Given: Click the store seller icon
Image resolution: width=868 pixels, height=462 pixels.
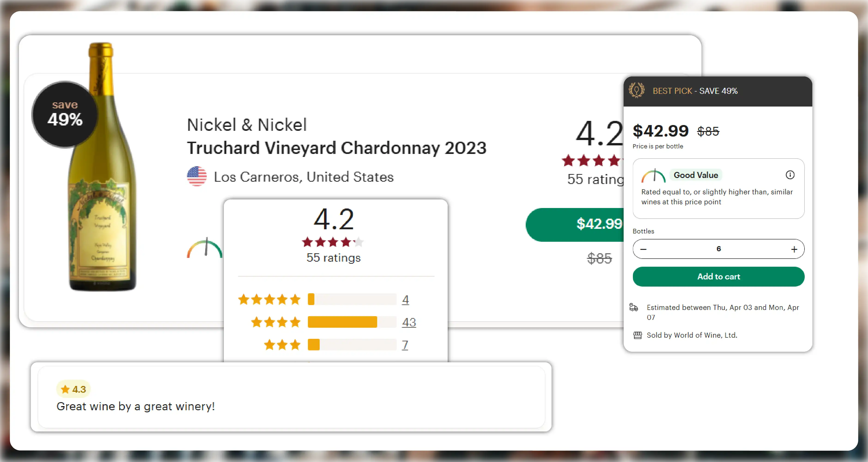Looking at the screenshot, I should [x=637, y=335].
